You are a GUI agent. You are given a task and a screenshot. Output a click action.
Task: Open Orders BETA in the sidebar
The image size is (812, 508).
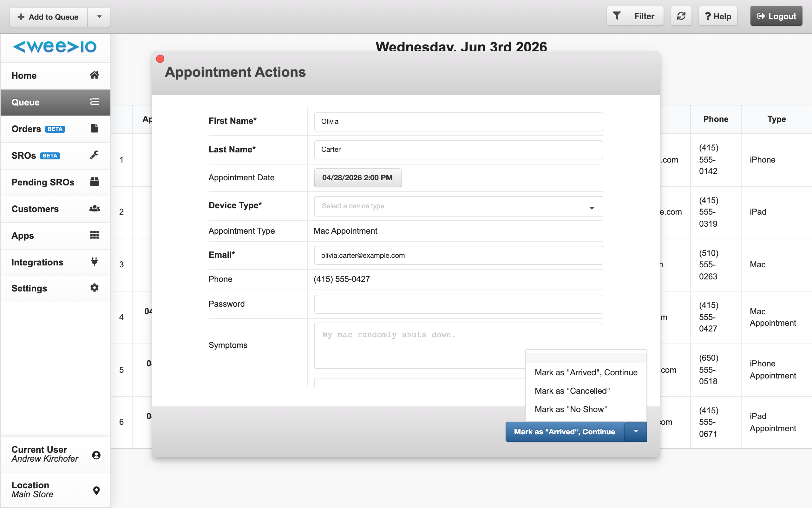56,129
